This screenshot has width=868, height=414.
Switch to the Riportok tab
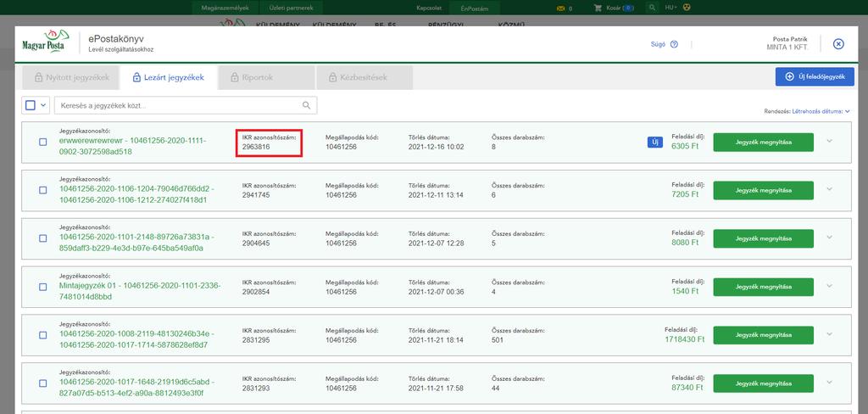click(x=266, y=77)
